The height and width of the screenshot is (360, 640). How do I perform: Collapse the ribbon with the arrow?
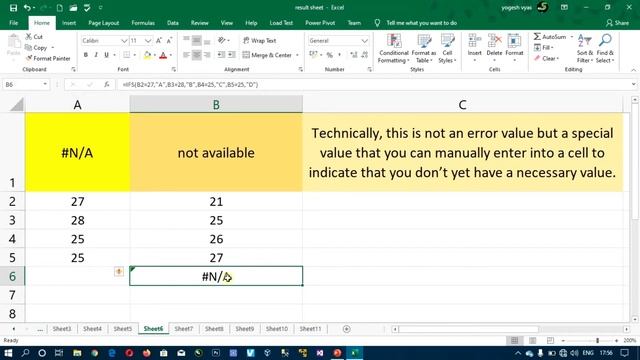point(633,70)
